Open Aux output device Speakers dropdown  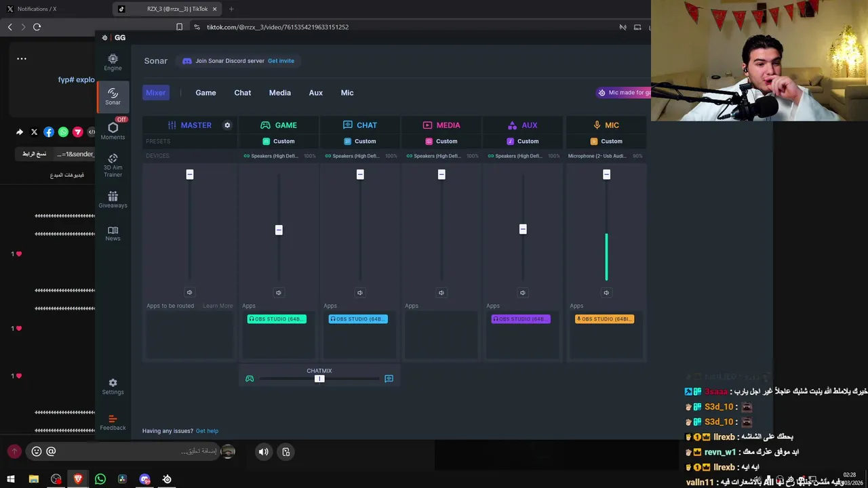pyautogui.click(x=524, y=156)
